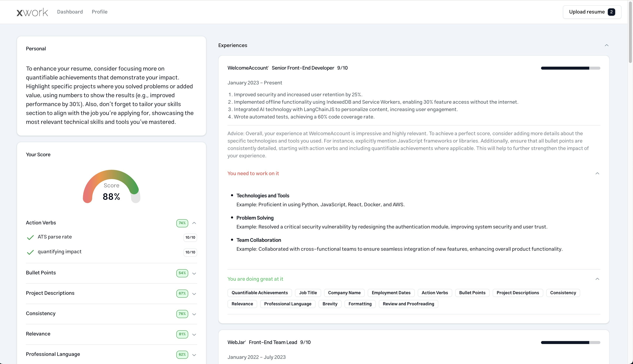The image size is (633, 364).
Task: Expand the Bullet Points section
Action: coord(194,273)
